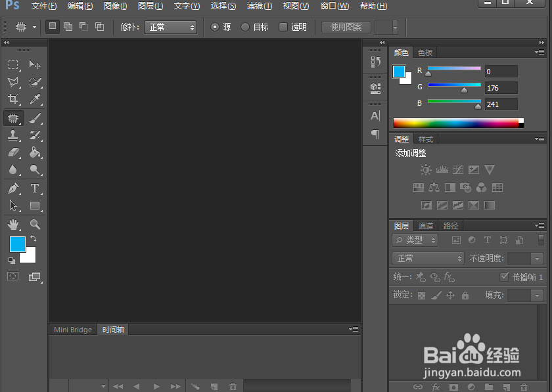
Task: Click the 使用图案 button
Action: [346, 27]
